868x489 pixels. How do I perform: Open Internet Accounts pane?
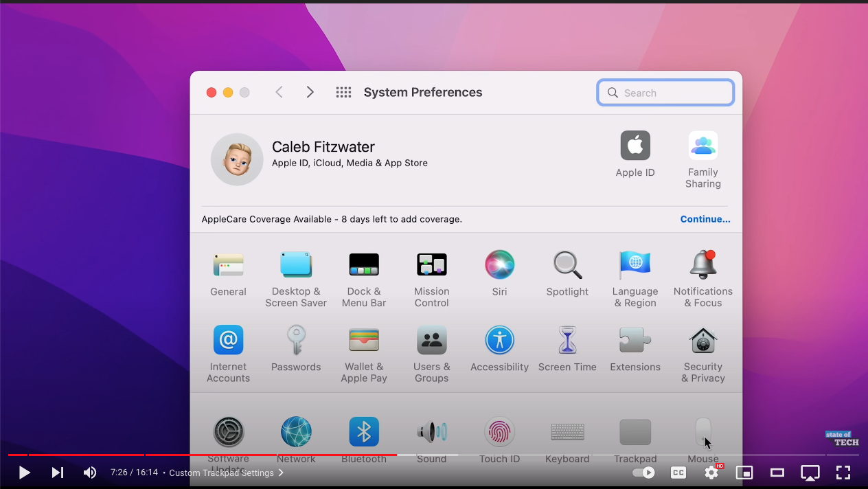tap(228, 354)
